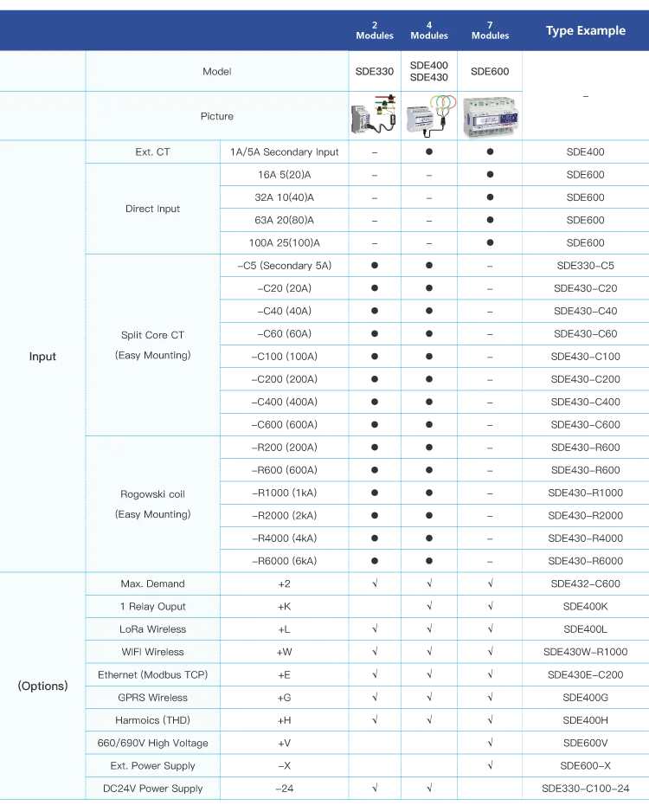Select the 660/690V High Voltage label
The height and width of the screenshot is (812, 649).
tap(153, 743)
